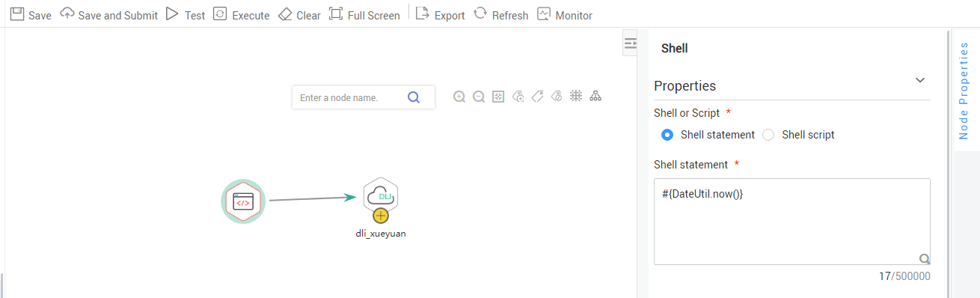This screenshot has height=298, width=980.
Task: Click the search magnifier icon
Action: click(x=414, y=97)
